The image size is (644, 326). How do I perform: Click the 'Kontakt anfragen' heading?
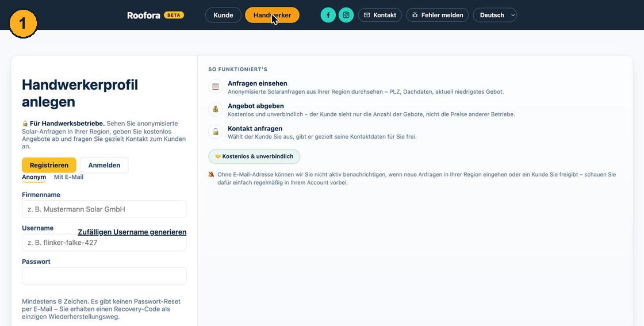pos(255,129)
